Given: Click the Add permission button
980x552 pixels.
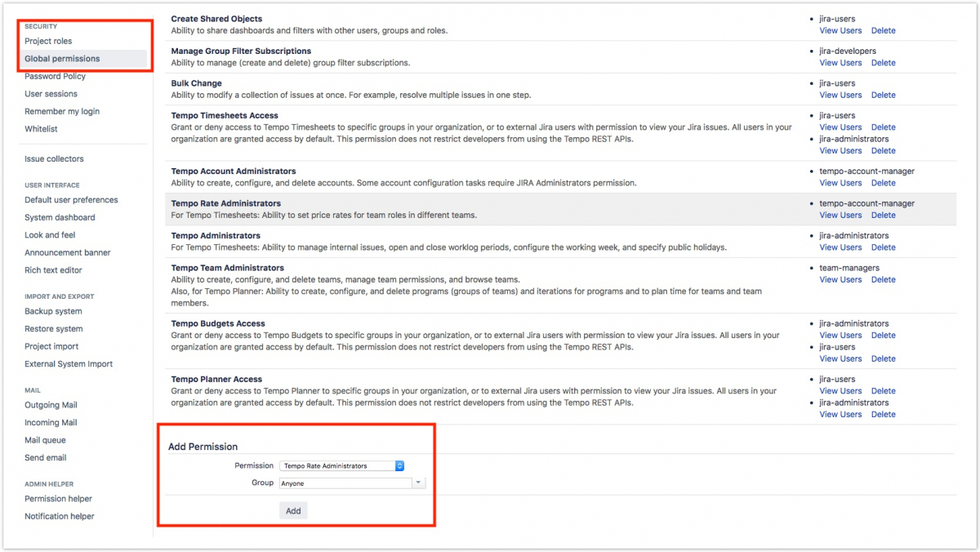Looking at the screenshot, I should click(293, 510).
